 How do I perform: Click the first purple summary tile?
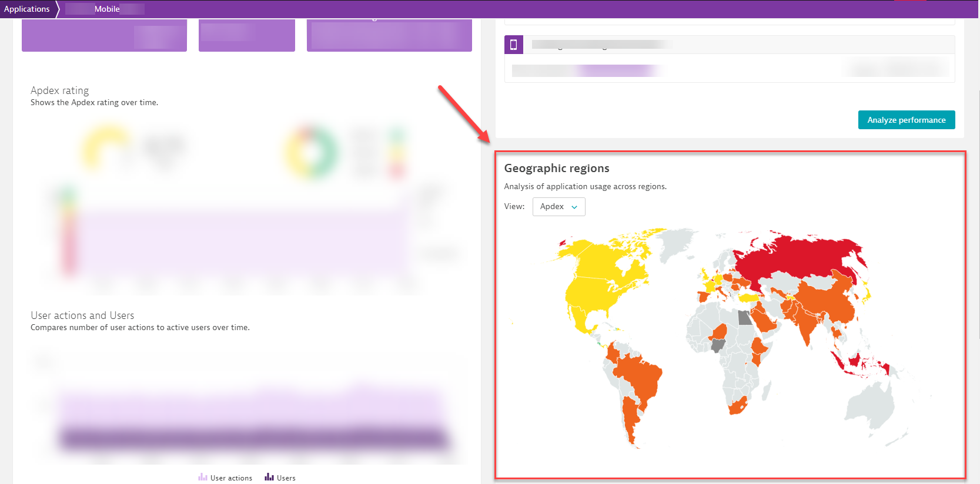click(104, 36)
